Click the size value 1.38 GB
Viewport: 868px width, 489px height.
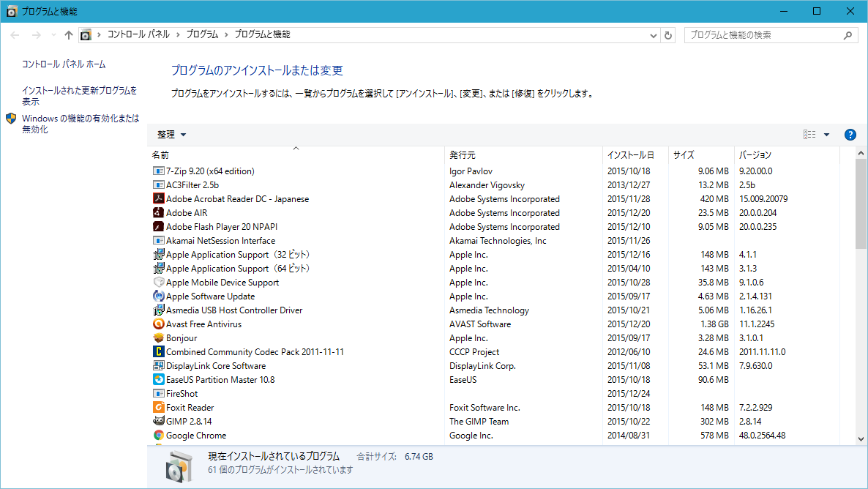pos(714,324)
